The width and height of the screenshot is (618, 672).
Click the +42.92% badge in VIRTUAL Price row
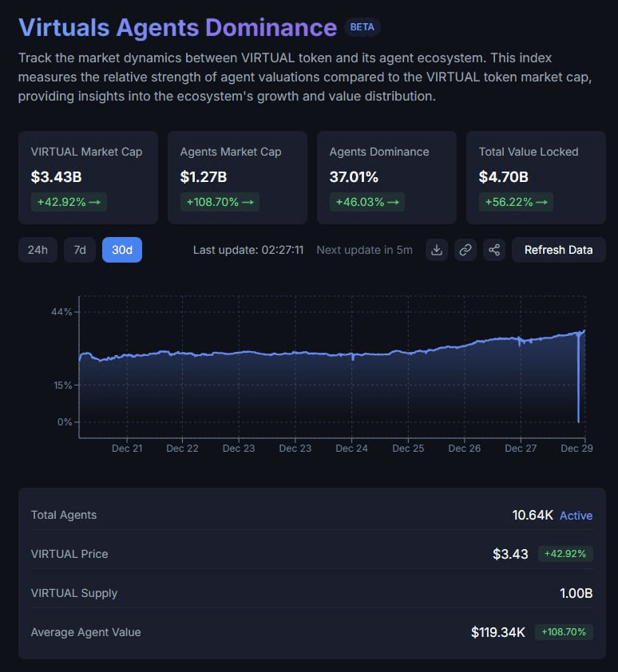(565, 554)
